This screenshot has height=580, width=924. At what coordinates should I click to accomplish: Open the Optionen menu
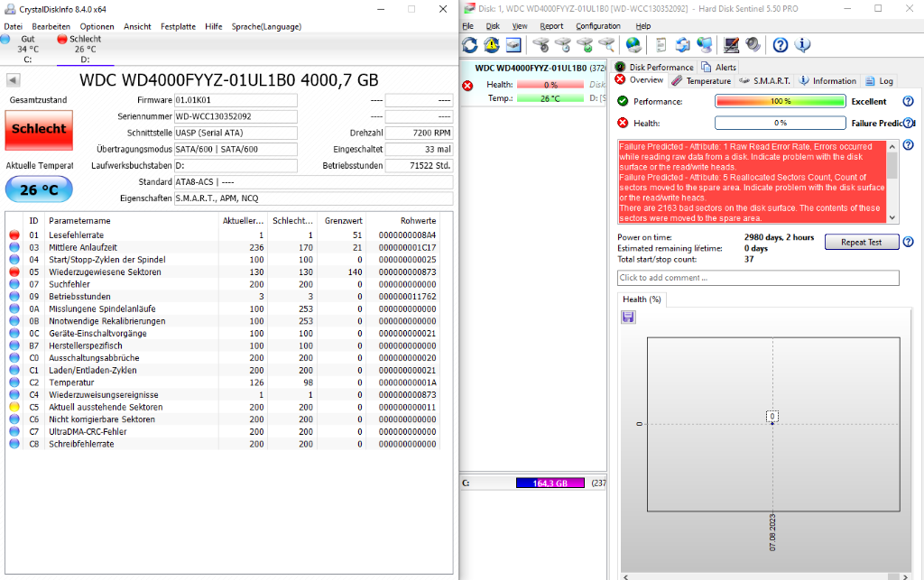click(x=97, y=26)
